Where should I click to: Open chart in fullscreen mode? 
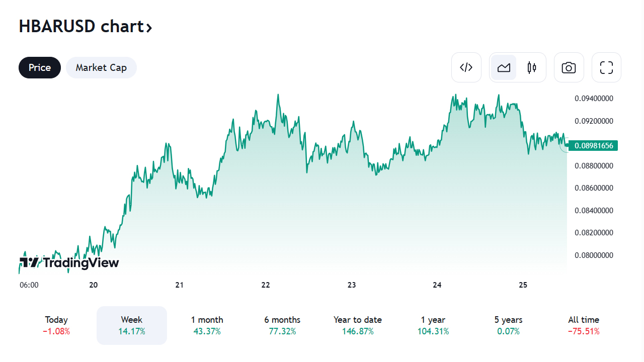(x=606, y=67)
